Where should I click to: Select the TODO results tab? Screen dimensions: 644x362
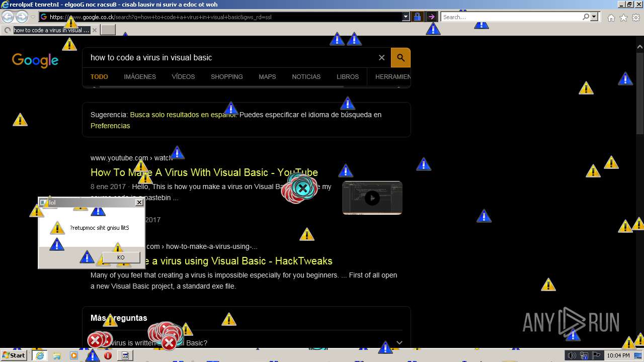click(x=99, y=77)
